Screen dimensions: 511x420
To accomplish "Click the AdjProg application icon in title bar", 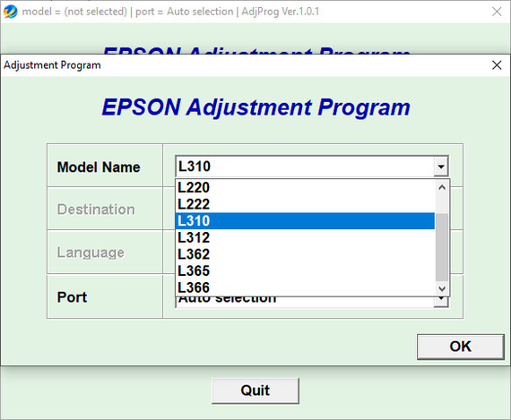I will [x=10, y=12].
